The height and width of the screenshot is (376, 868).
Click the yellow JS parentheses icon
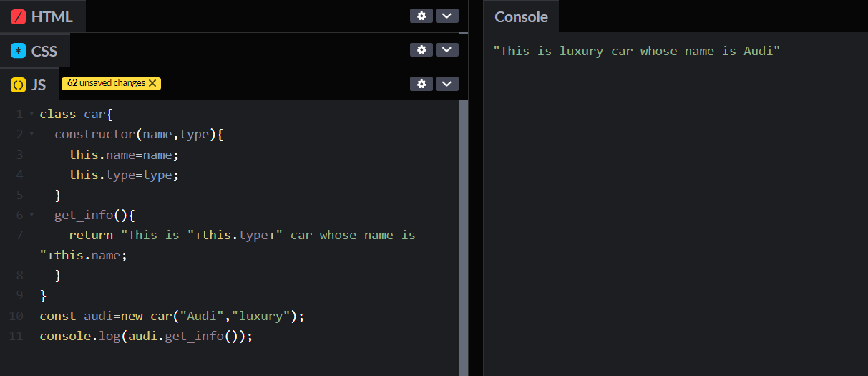[x=19, y=85]
